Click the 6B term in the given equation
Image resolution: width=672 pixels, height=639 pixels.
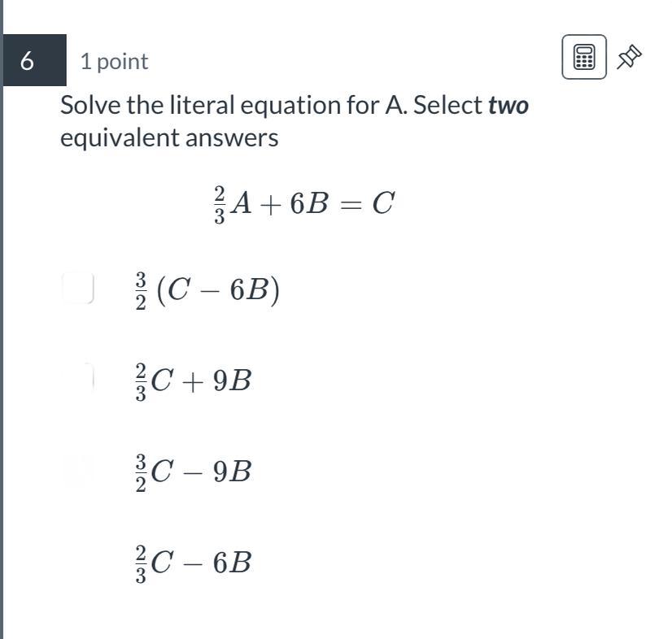310,203
